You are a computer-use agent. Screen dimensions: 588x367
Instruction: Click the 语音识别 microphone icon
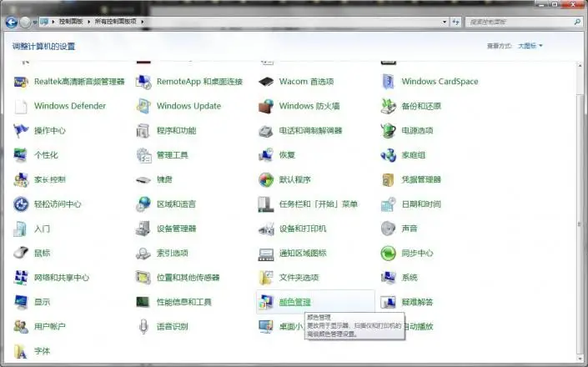[x=143, y=326]
